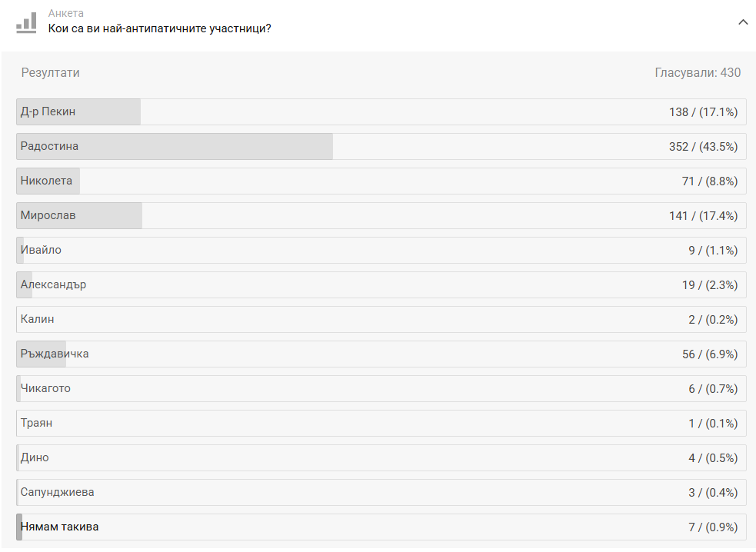
Task: Click the Анкета label
Action: pos(66,14)
